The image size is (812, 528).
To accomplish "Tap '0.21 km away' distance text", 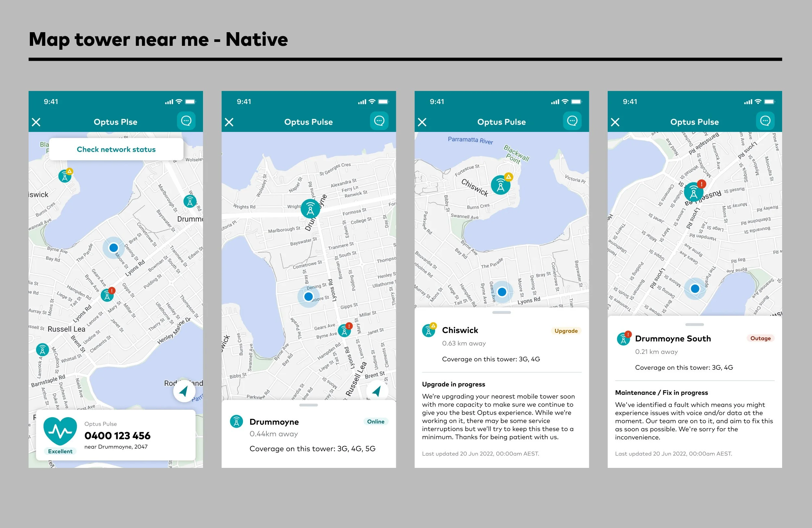I will 656,352.
